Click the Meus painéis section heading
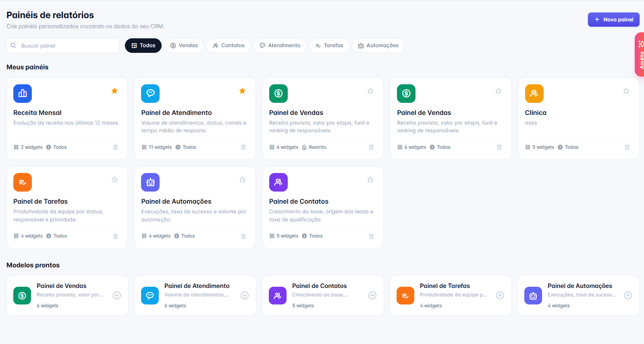Screen dimensions: 644x344 tap(27, 67)
